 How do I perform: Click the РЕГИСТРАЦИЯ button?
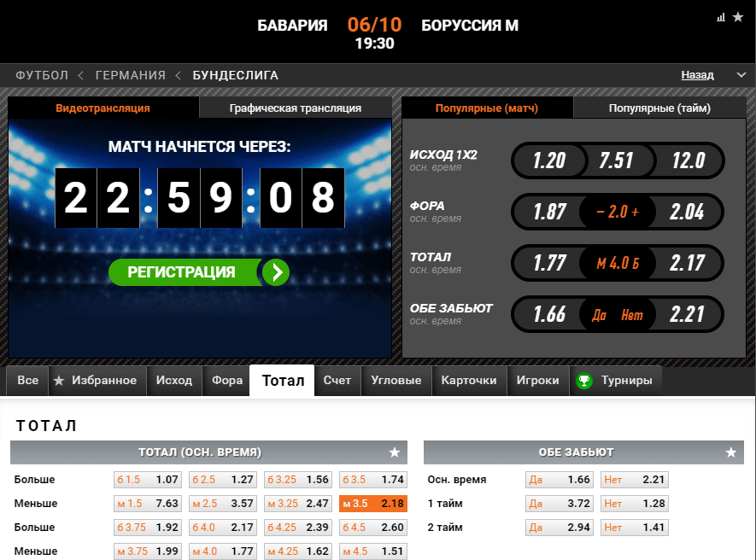pyautogui.click(x=199, y=272)
